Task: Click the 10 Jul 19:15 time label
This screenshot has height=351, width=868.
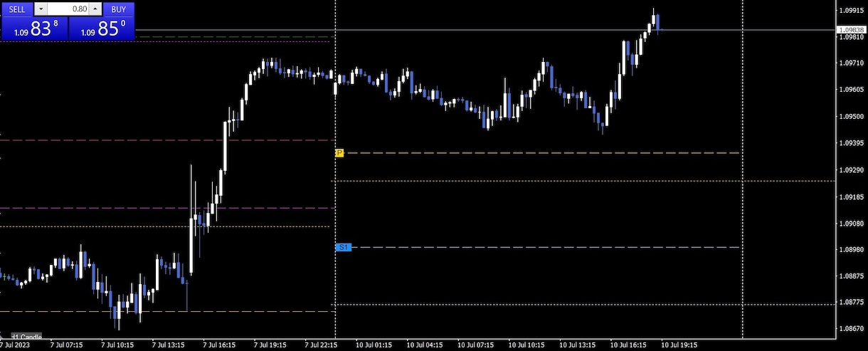Action: point(680,345)
